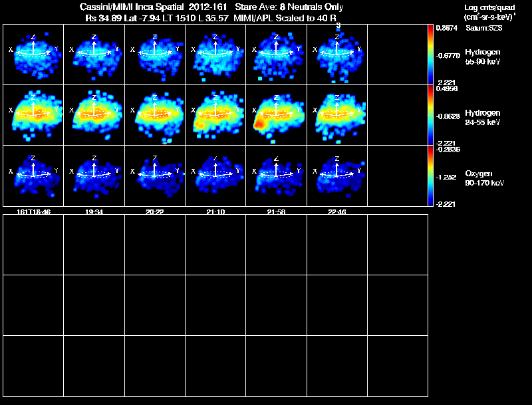532x405 pixels.
Task: Select the Hydrogen 55-90 keV image at 21:58
Action: coord(276,55)
